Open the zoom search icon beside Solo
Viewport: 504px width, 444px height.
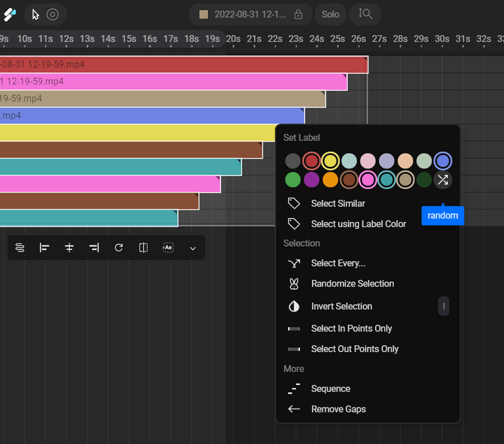pyautogui.click(x=365, y=14)
